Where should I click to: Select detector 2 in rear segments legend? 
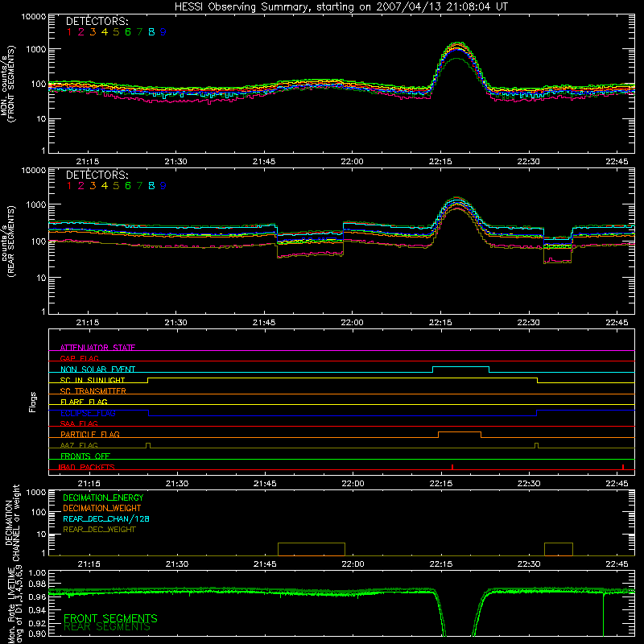point(81,186)
